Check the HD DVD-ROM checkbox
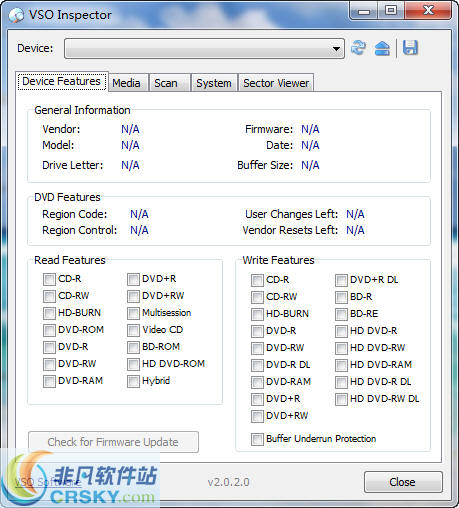Screen dimensions: 459x508 [133, 364]
